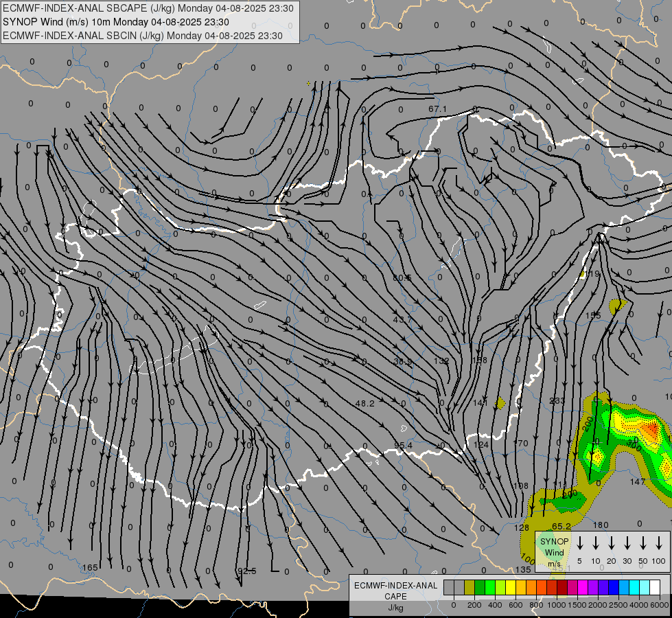Click the SYNOP Wind 10m title line
Screen dimensions: 672x618
point(116,22)
